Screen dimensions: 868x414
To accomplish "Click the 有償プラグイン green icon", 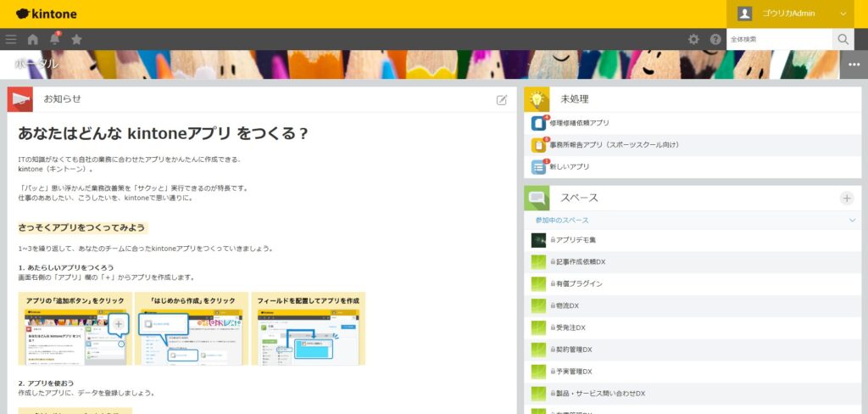I will (538, 283).
